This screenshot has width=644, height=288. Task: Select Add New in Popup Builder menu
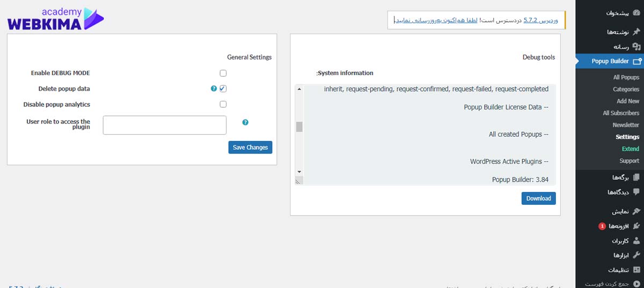click(628, 101)
